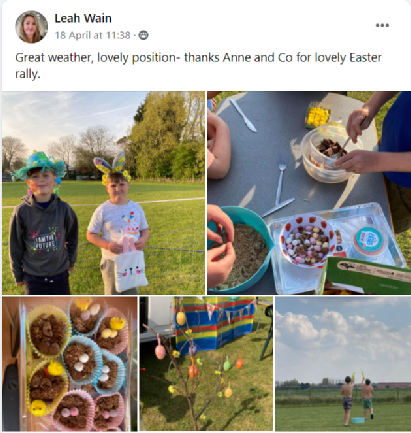The height and width of the screenshot is (433, 411).
Task: Open Leah Wain's profile picture
Action: (x=31, y=27)
